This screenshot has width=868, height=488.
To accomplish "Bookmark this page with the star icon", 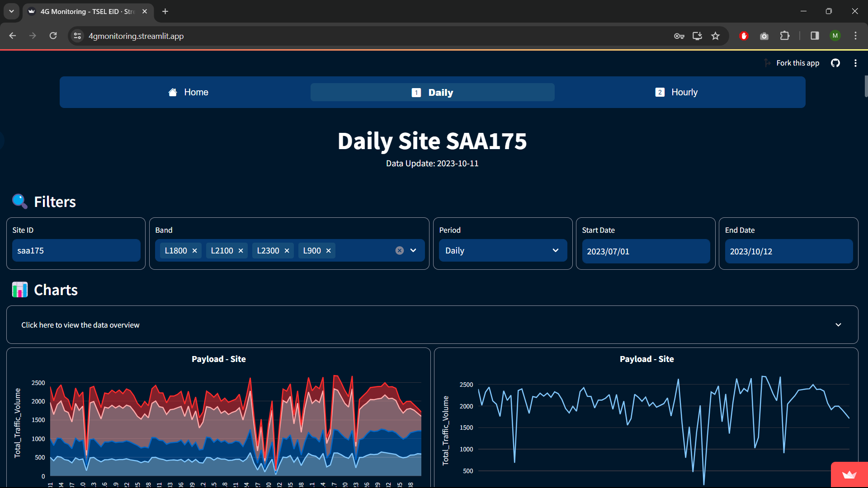I will pos(715,36).
